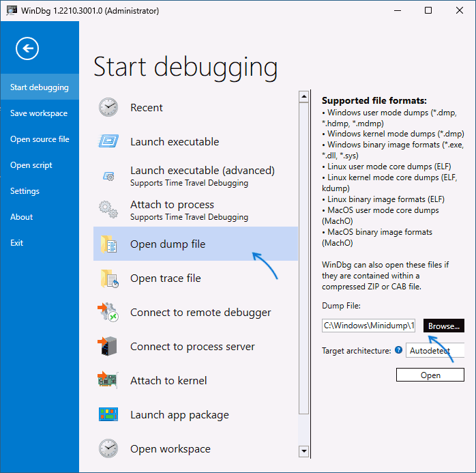The image size is (476, 473).
Task: Choose Connect to process server label
Action: click(192, 347)
